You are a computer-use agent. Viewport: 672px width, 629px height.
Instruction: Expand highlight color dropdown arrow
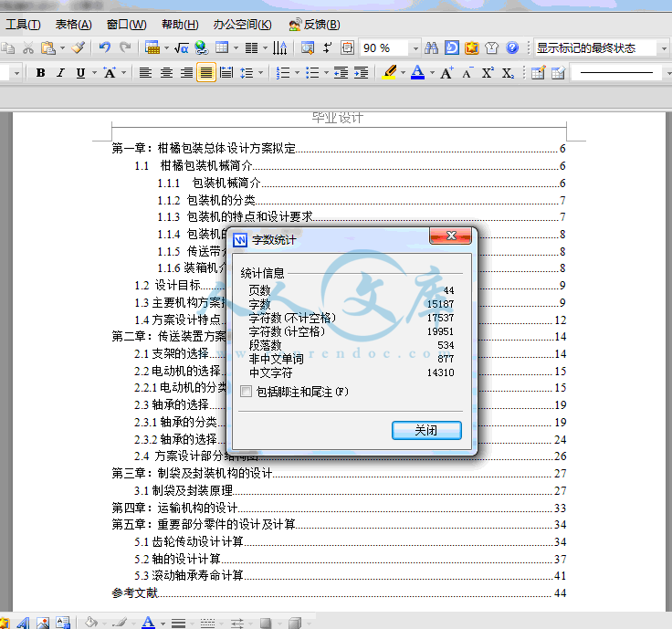tap(403, 73)
